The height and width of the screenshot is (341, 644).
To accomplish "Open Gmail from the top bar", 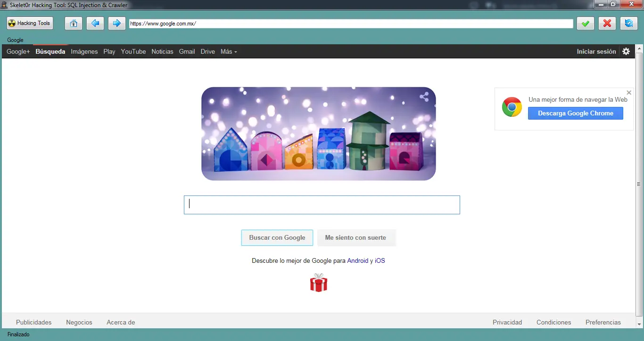I will [187, 51].
